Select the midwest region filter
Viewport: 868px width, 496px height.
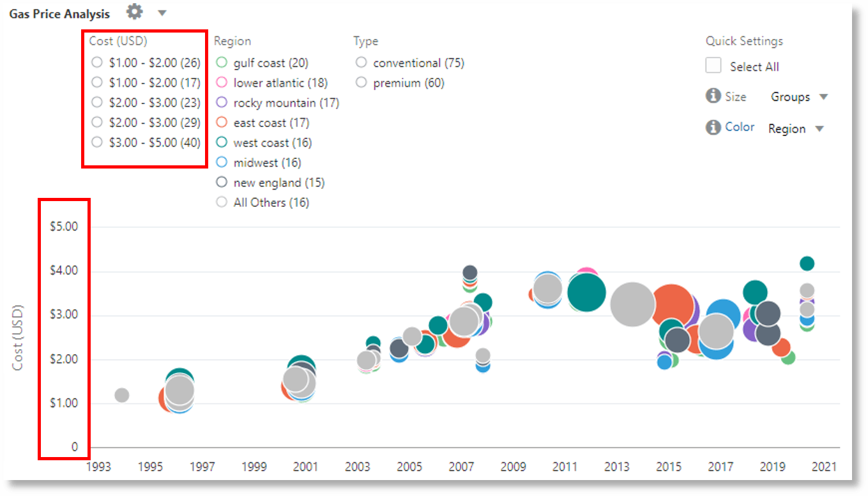tap(221, 162)
